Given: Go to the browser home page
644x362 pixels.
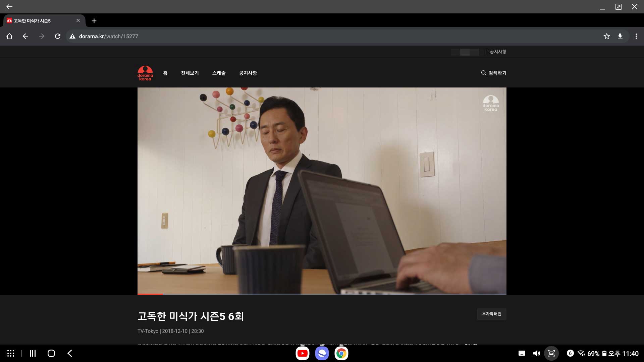Looking at the screenshot, I should (x=9, y=36).
